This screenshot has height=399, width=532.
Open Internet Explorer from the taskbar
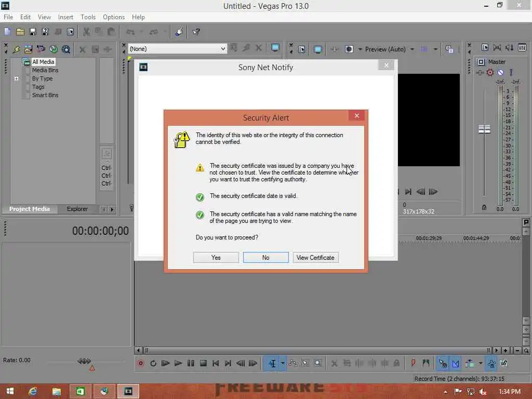[33, 392]
